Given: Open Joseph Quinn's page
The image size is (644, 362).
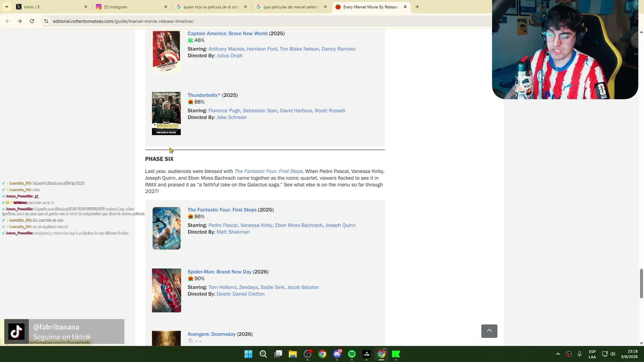Looking at the screenshot, I should [340, 225].
